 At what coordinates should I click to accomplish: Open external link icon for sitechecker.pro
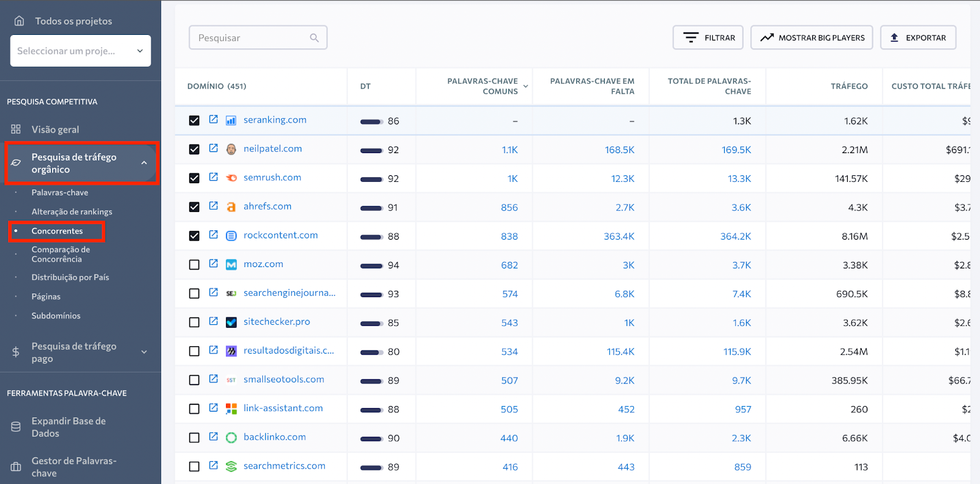click(x=213, y=321)
